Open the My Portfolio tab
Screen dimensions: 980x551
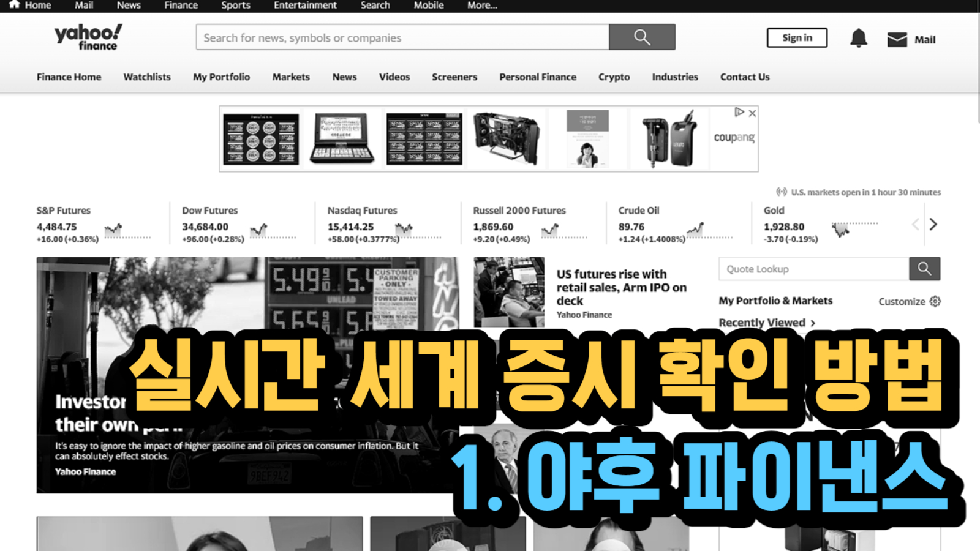[221, 77]
